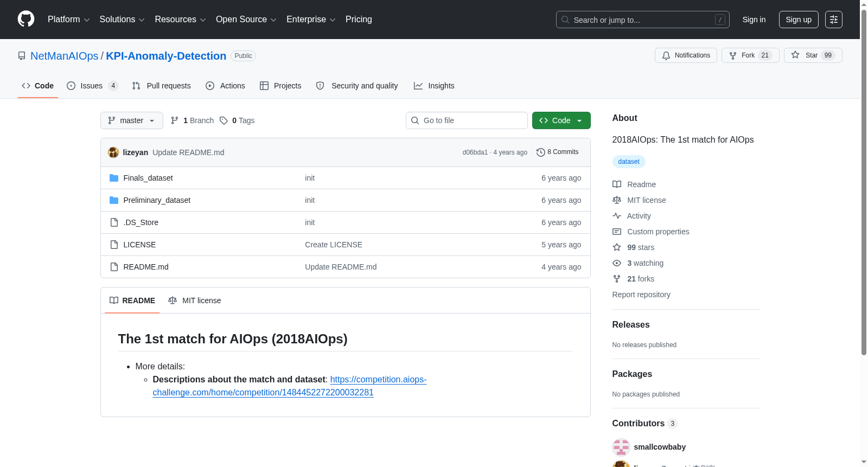
Task: Open lizeyan's profile from commit author
Action: [x=136, y=152]
